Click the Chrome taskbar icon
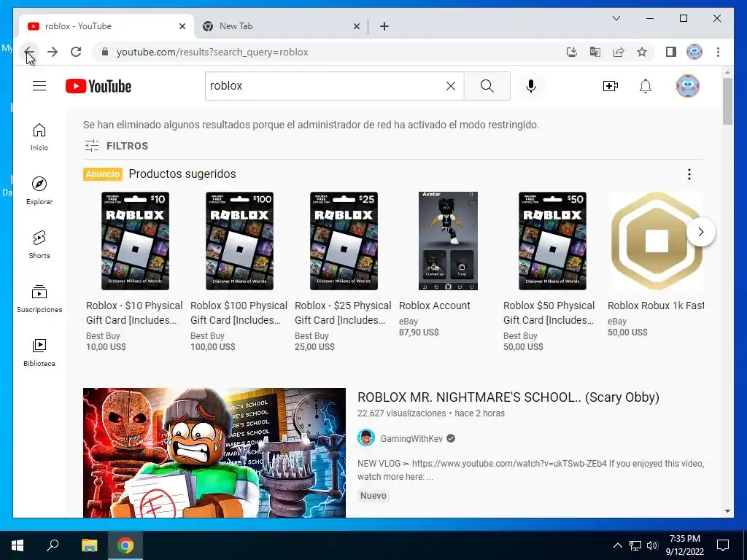 coord(125,545)
